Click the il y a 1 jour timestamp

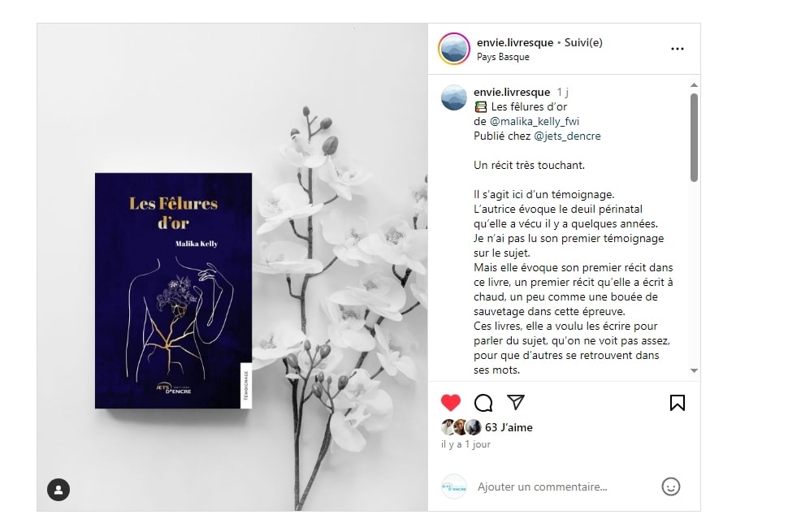[465, 444]
